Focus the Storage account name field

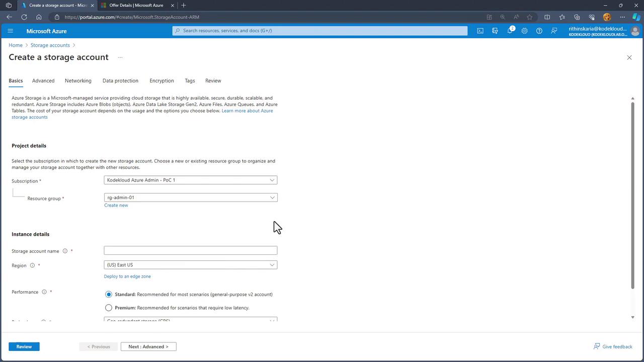[191, 250]
